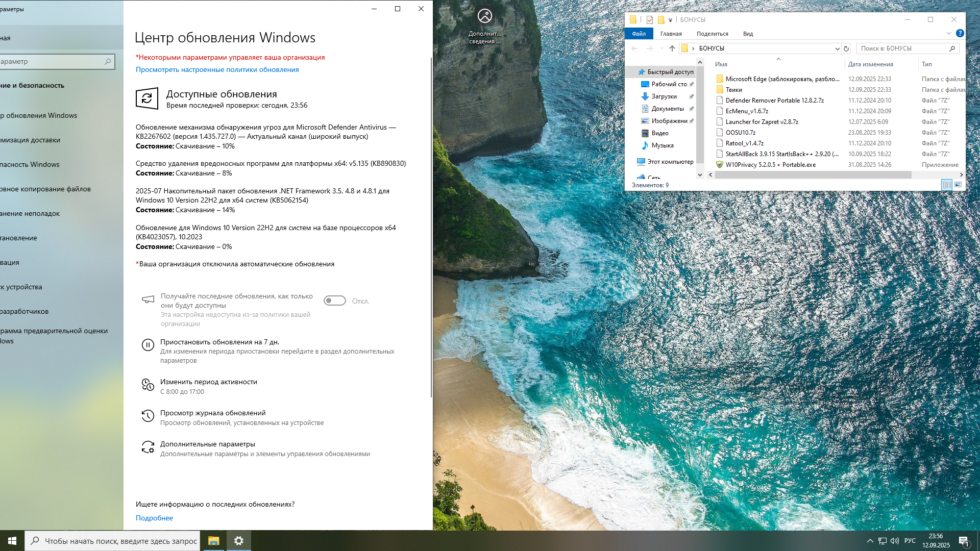Screen dimensions: 980x551
Task: Open Explorer help question mark icon
Action: pos(960,33)
